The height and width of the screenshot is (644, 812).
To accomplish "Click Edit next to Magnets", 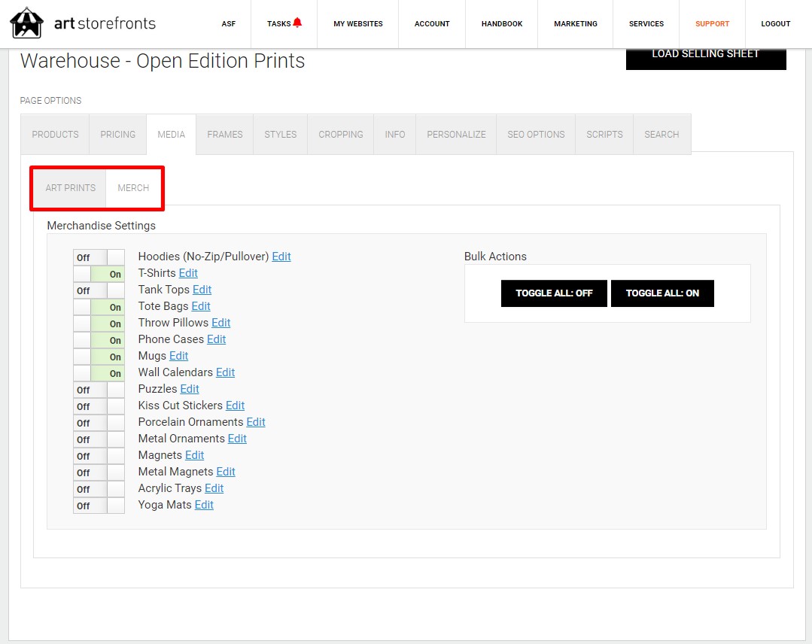I will (195, 456).
